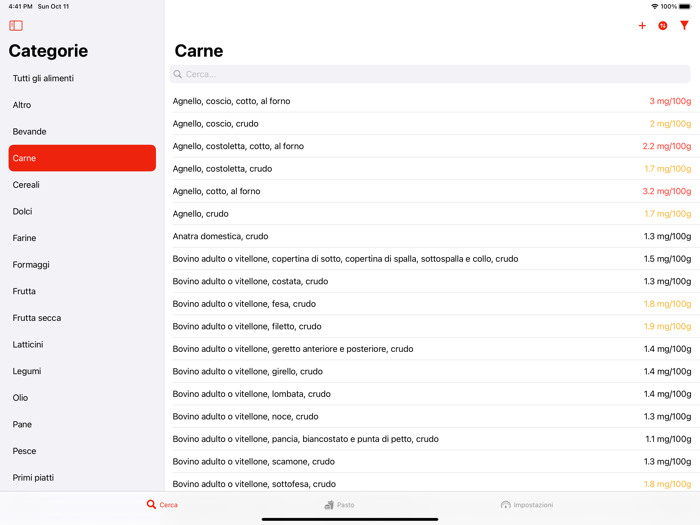Select Agnello, costoletta, cotto, al forno

tap(432, 146)
